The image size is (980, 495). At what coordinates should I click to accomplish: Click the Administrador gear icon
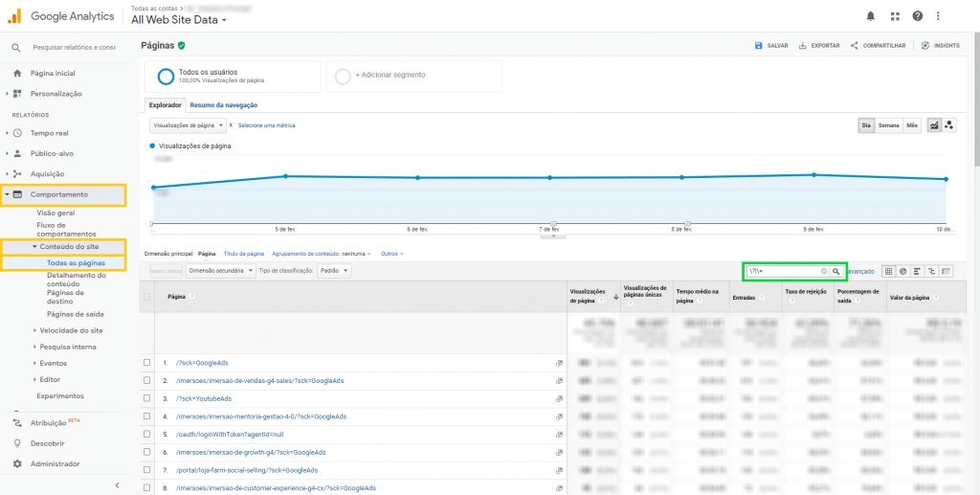(x=17, y=463)
